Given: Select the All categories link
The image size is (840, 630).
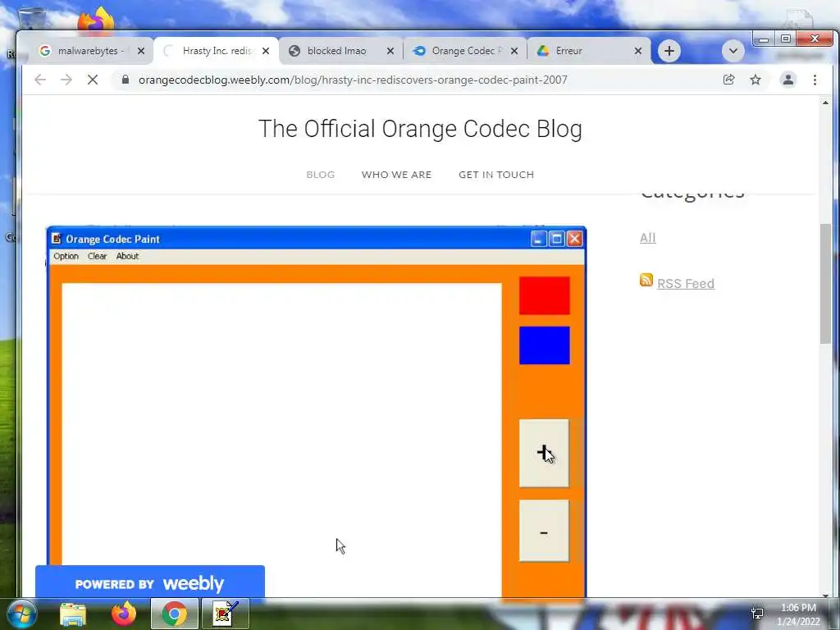Looking at the screenshot, I should point(648,238).
